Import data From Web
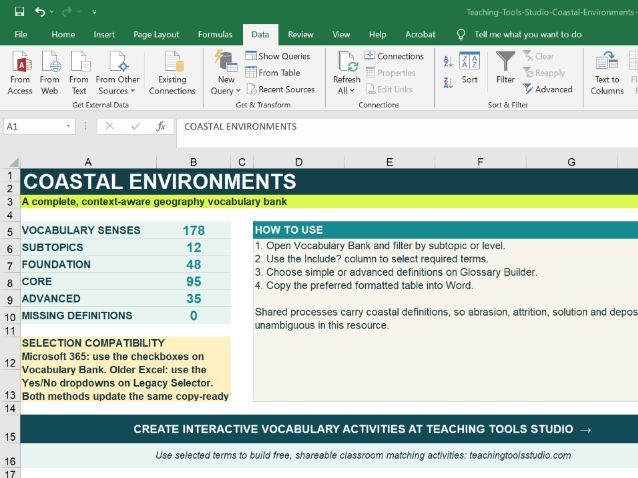638x478 pixels. [50, 73]
